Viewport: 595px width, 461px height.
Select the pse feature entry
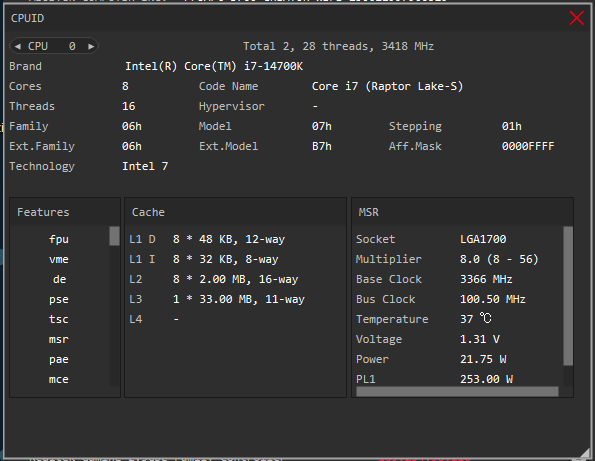pyautogui.click(x=59, y=300)
